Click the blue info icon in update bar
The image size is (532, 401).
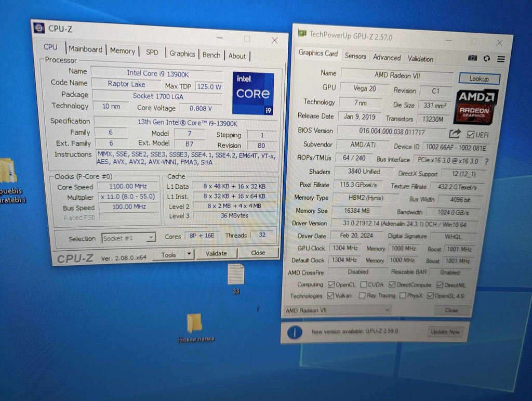[x=295, y=332]
